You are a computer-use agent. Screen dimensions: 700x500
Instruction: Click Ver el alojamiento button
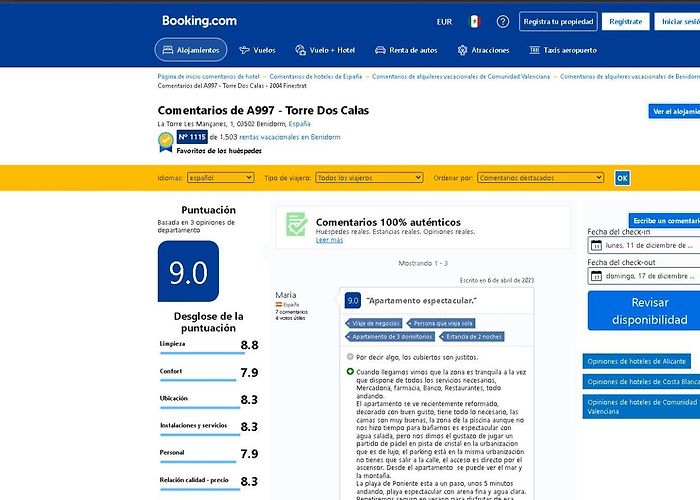[x=674, y=111]
